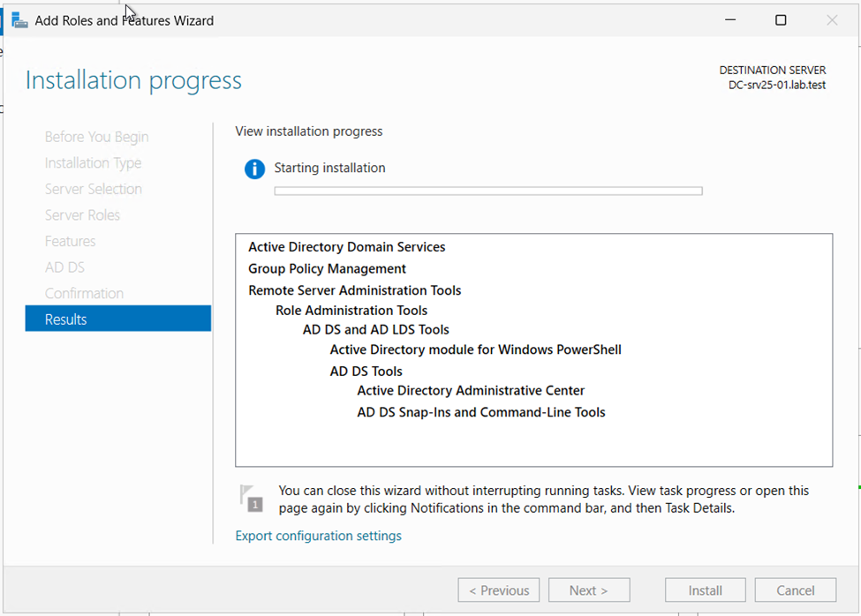Click the Installation progress page title
Screen dimensions: 861x616
[x=133, y=80]
